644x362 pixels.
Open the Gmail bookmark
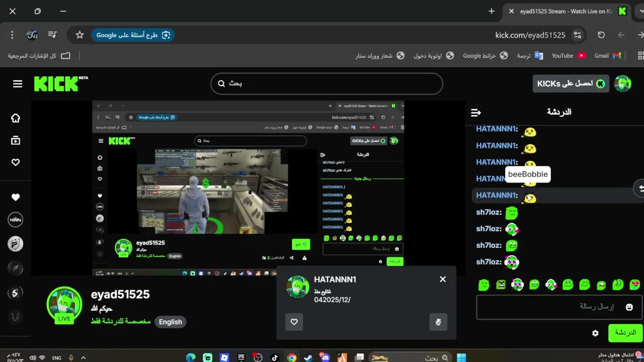(607, 56)
